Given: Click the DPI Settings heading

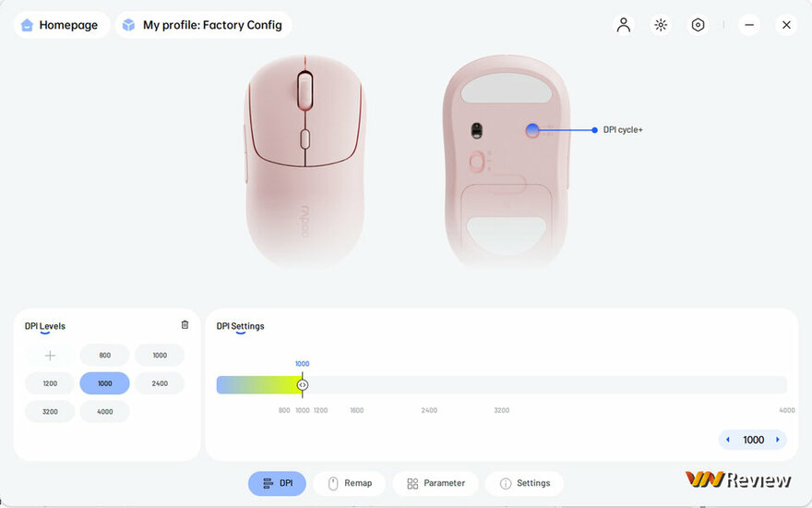Looking at the screenshot, I should coord(240,326).
